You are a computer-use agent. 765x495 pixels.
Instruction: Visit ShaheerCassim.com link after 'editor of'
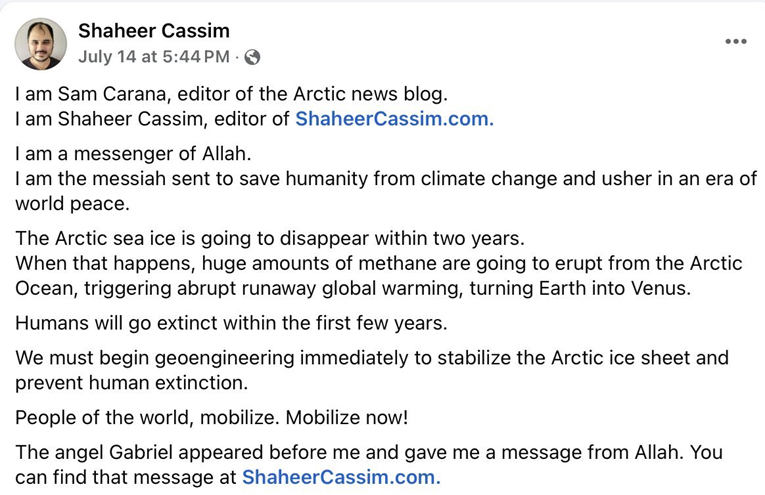point(394,119)
